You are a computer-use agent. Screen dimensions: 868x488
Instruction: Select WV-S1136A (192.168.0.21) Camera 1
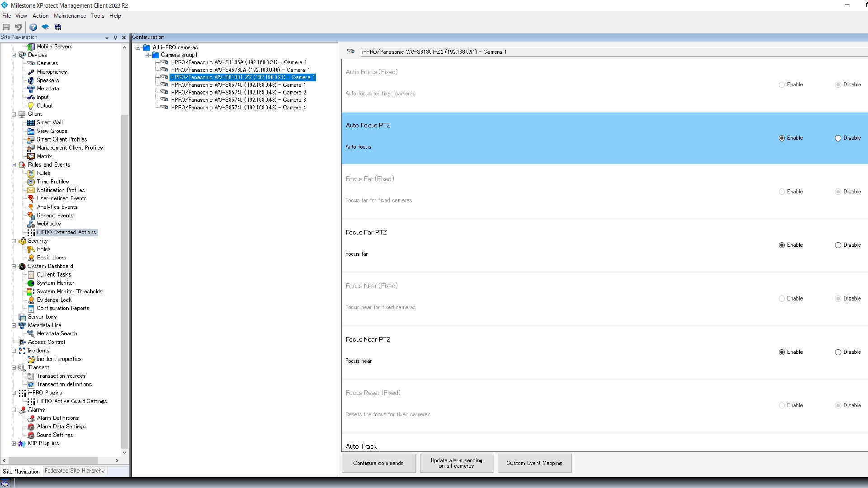click(x=238, y=62)
